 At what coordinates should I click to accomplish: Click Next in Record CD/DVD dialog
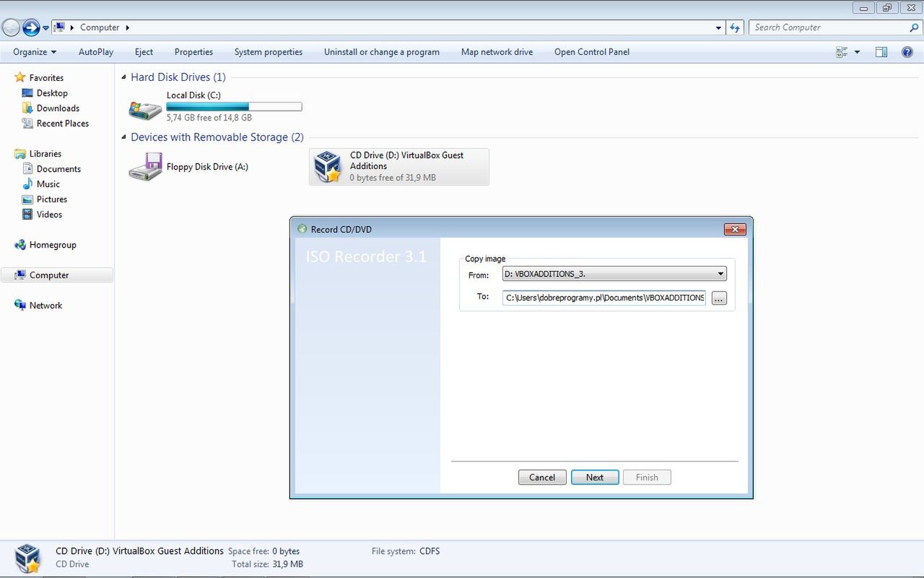pyautogui.click(x=595, y=478)
